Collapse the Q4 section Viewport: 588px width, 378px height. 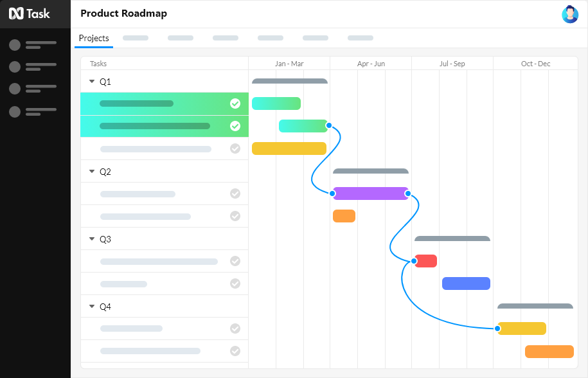coord(91,307)
